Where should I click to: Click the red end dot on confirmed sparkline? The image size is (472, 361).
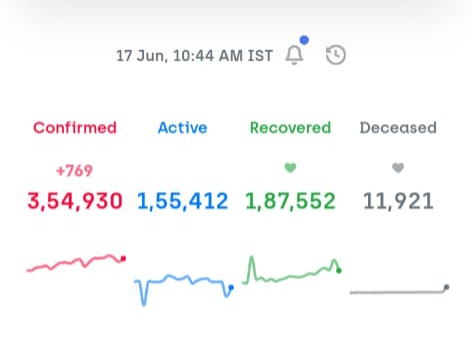(123, 258)
